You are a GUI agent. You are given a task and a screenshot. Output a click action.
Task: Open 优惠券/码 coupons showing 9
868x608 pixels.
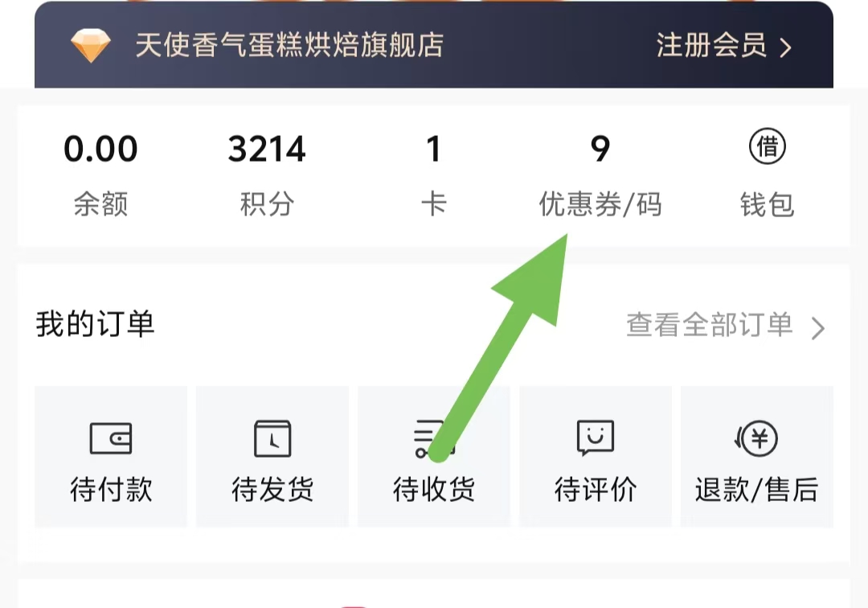600,175
